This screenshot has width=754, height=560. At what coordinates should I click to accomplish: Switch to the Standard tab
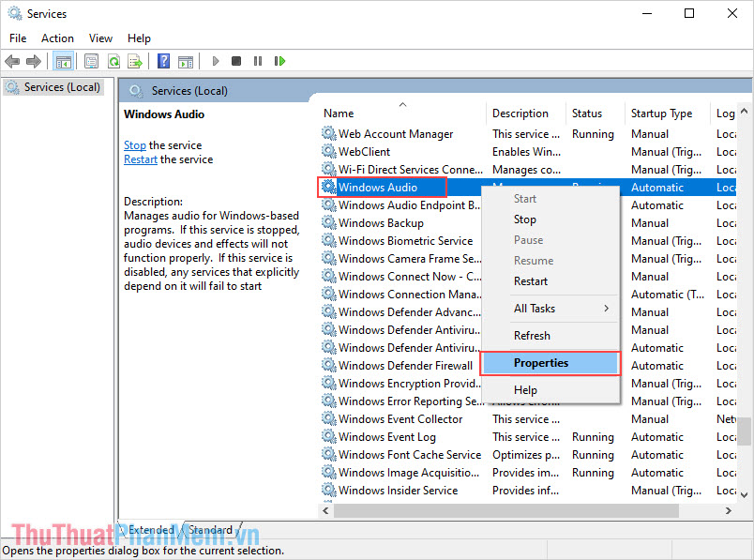coord(210,529)
